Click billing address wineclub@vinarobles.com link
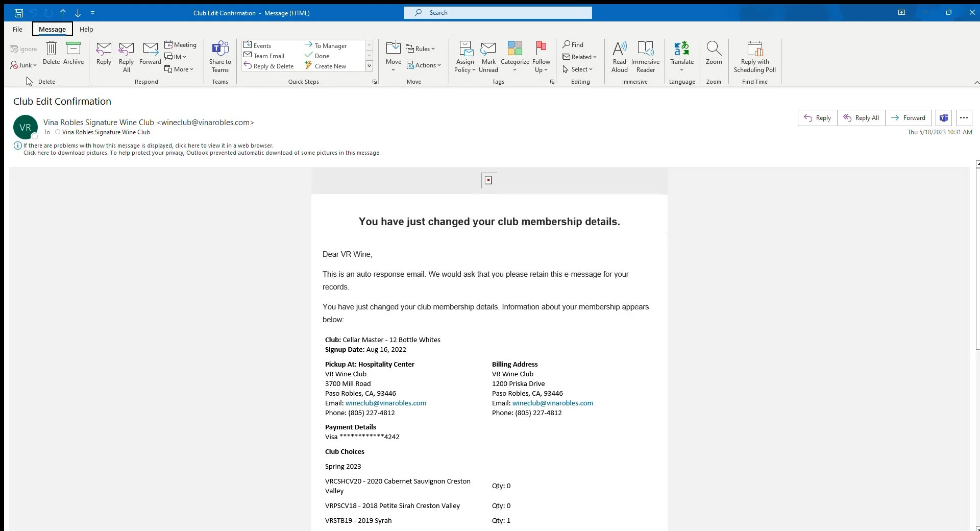Viewport: 980px width, 531px height. pos(553,403)
